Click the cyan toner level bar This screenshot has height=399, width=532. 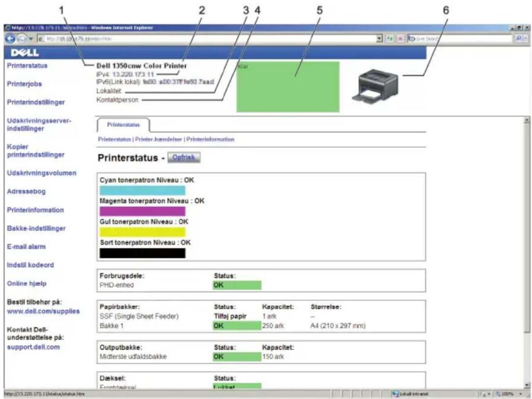click(142, 190)
